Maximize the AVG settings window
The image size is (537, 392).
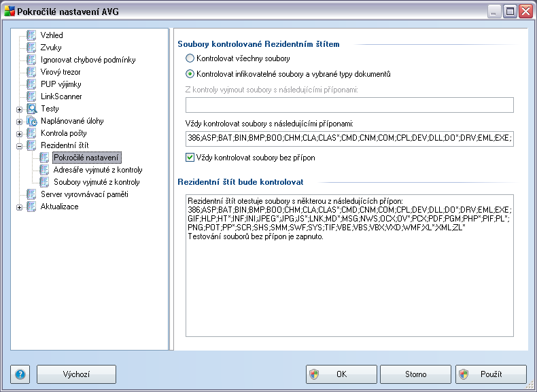[x=510, y=12]
